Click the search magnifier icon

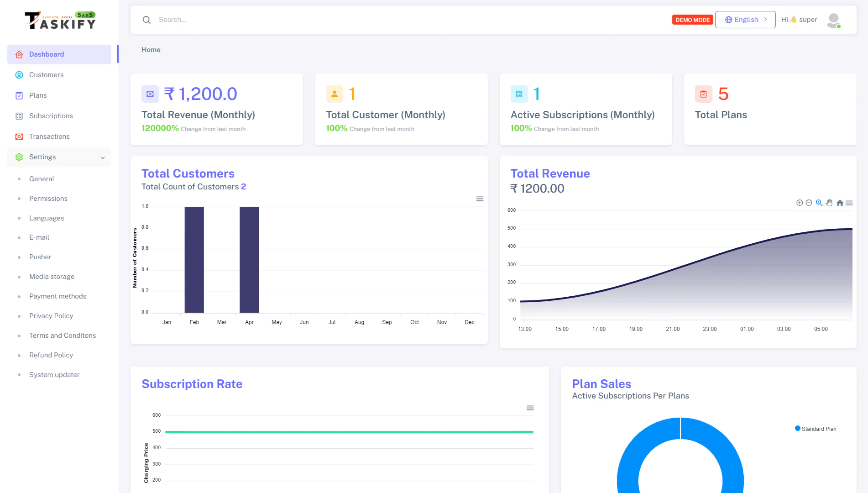[x=146, y=20]
